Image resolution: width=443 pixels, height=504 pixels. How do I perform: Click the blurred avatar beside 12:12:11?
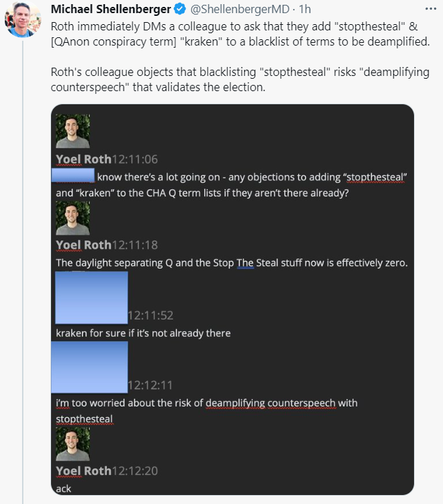click(90, 367)
